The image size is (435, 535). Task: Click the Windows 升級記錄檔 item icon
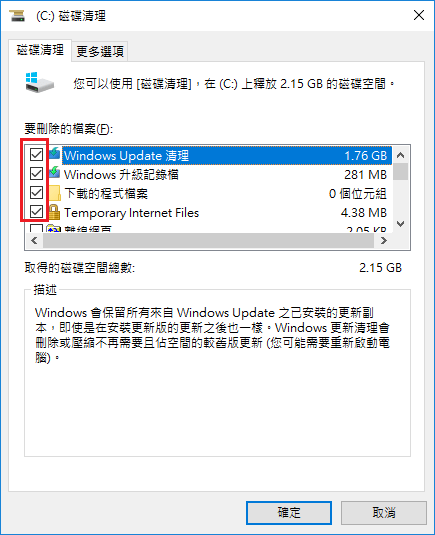(x=54, y=173)
